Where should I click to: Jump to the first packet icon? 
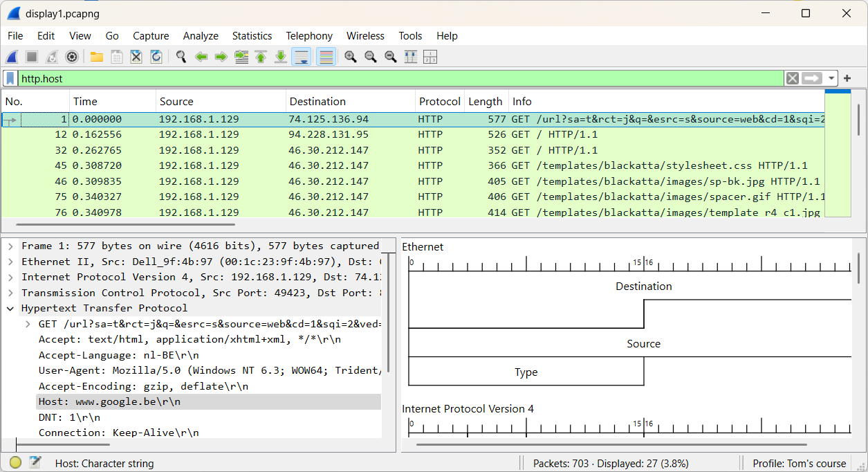click(261, 57)
